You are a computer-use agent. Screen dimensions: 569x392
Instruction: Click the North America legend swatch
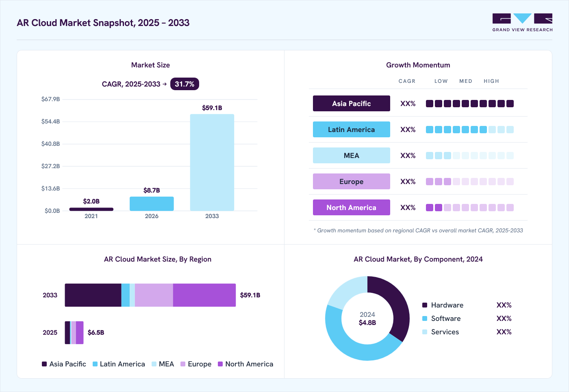click(220, 364)
